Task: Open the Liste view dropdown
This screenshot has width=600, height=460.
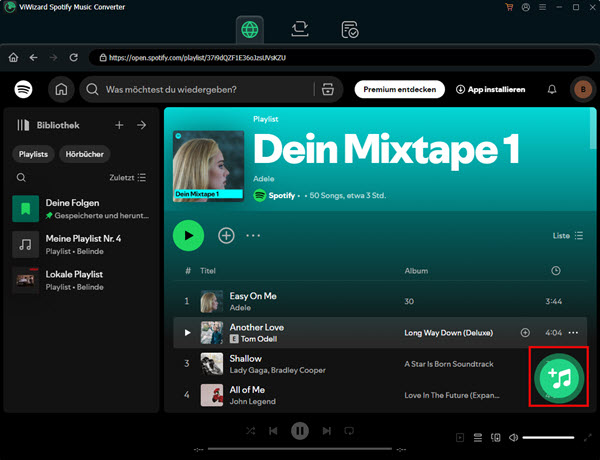Action: pyautogui.click(x=568, y=236)
